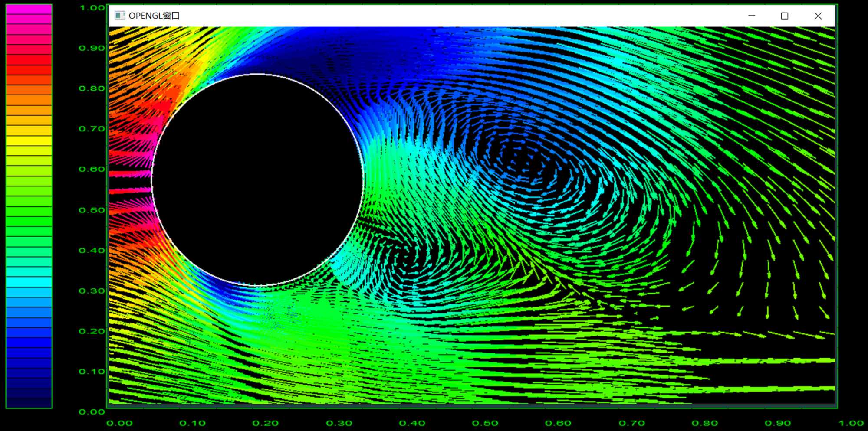Pick the pure red band in the legend
This screenshot has width=868, height=431.
click(x=29, y=70)
